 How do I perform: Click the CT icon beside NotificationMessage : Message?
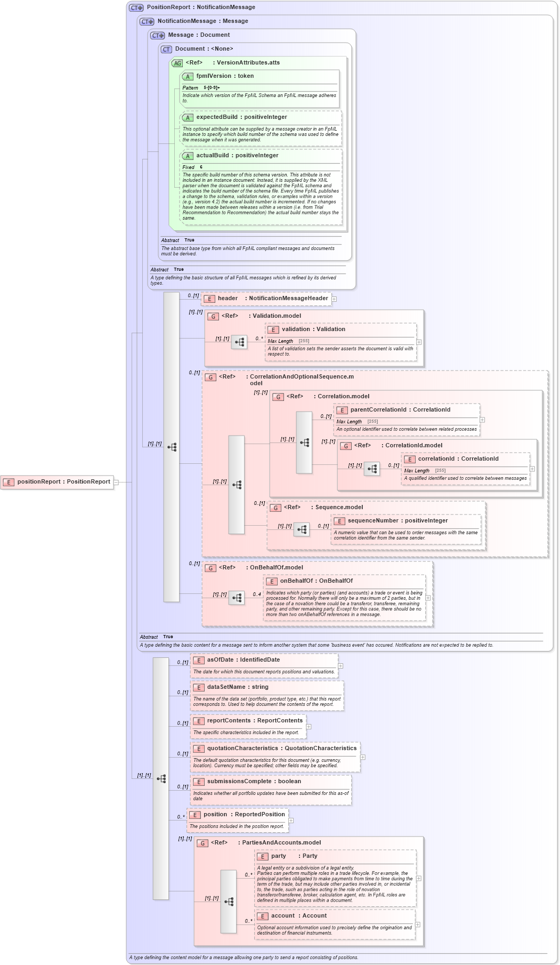(x=147, y=21)
